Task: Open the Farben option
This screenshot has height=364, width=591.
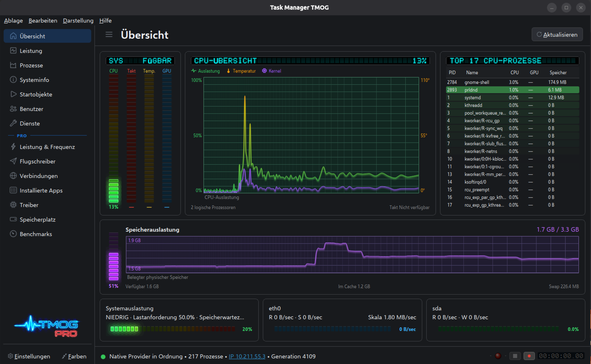Action: click(74, 356)
